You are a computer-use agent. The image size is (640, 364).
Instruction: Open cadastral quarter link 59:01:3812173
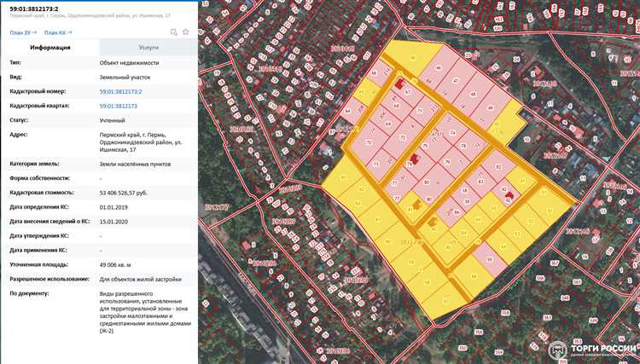tap(119, 105)
